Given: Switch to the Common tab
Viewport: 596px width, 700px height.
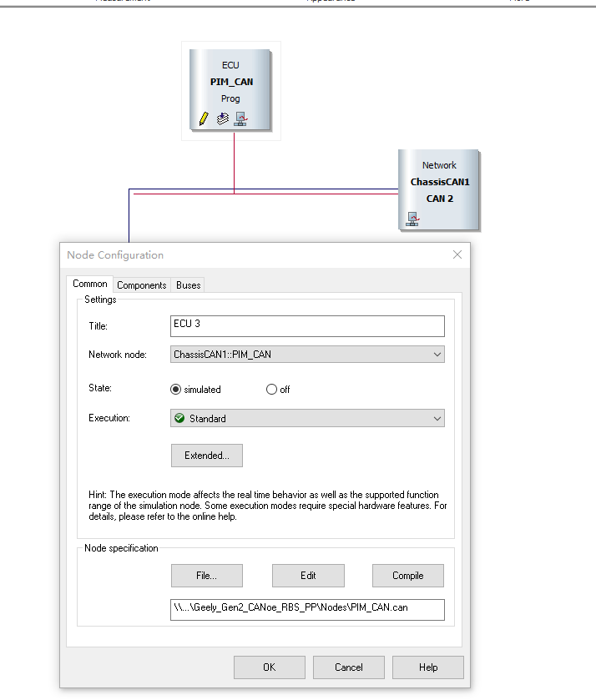Looking at the screenshot, I should [90, 284].
